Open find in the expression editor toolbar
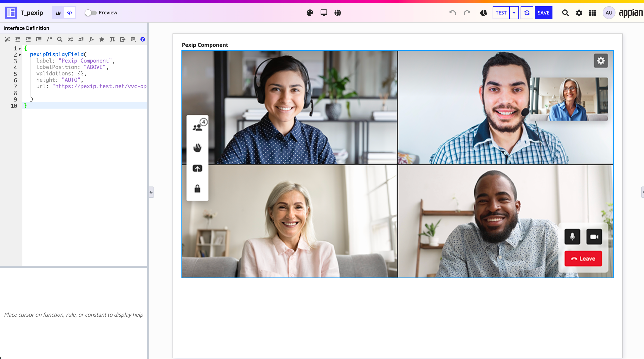The height and width of the screenshot is (359, 644). point(60,39)
